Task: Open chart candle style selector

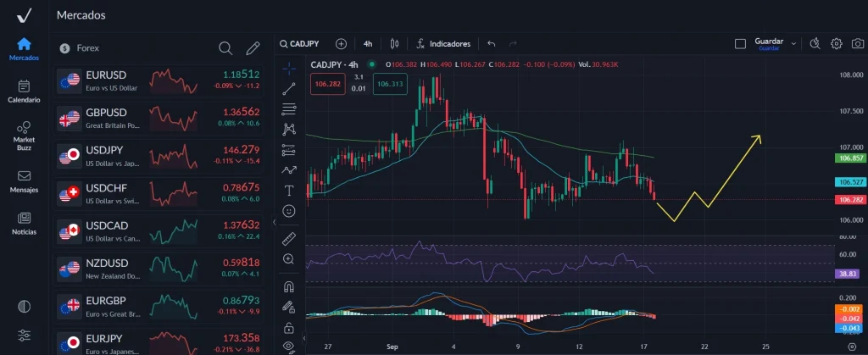Action: point(394,44)
